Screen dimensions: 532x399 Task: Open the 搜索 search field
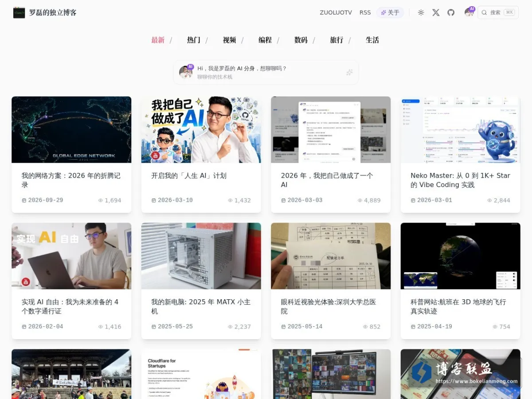pyautogui.click(x=498, y=12)
